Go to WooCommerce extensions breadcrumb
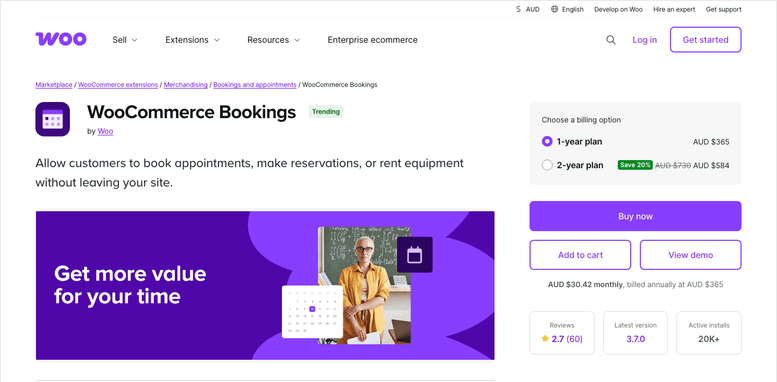The height and width of the screenshot is (382, 777). [x=118, y=85]
